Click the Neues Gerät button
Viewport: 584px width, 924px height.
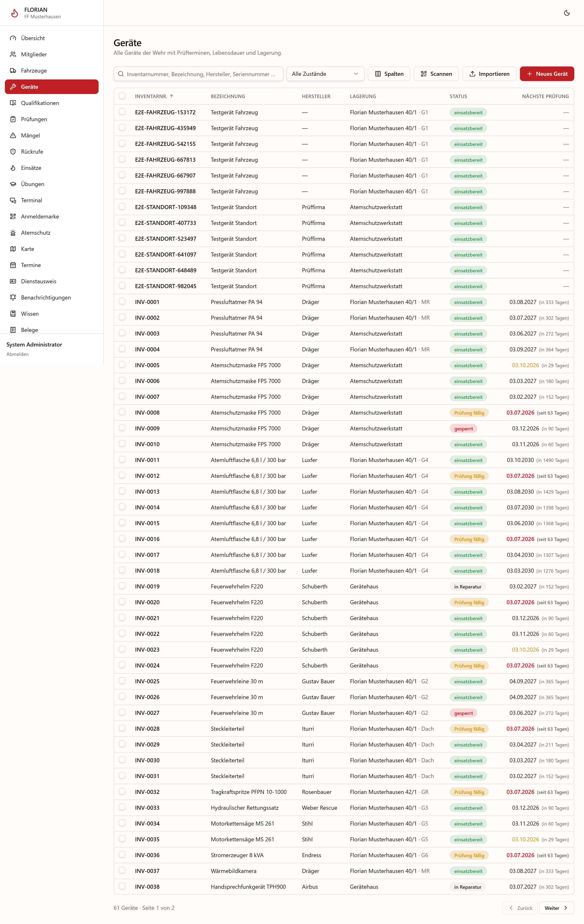pyautogui.click(x=547, y=74)
